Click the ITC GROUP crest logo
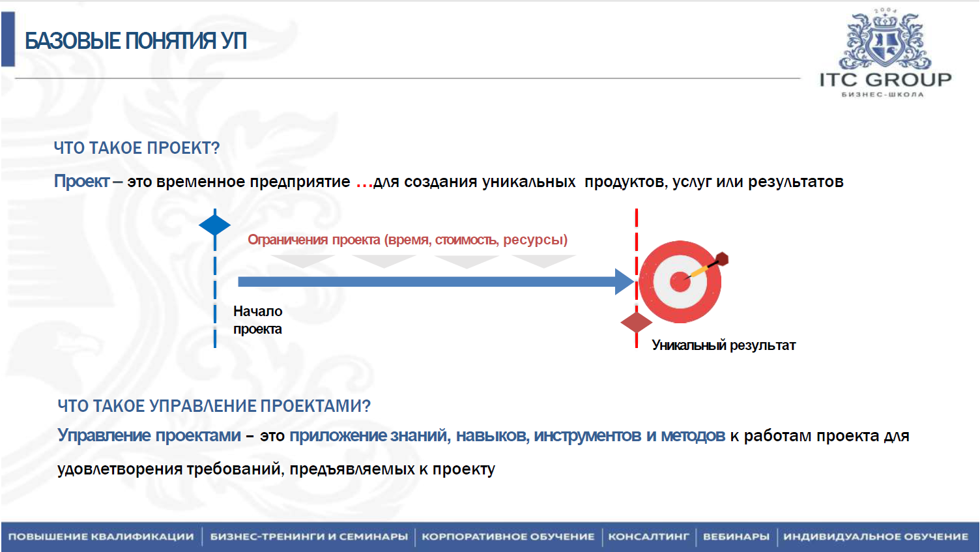 [884, 38]
